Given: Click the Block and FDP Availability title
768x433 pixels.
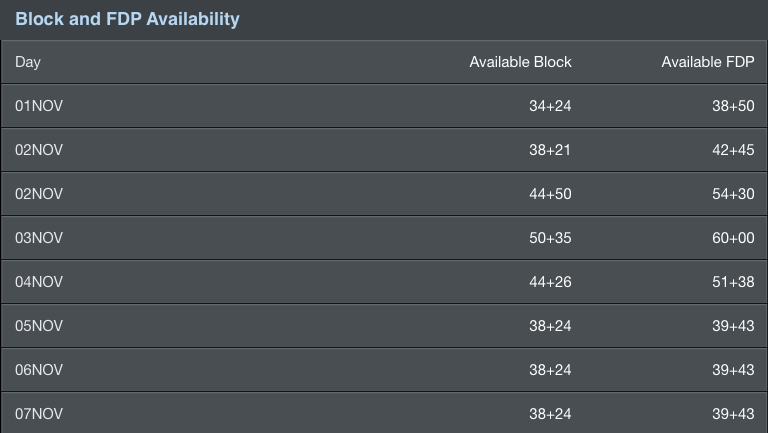Looking at the screenshot, I should (x=127, y=19).
